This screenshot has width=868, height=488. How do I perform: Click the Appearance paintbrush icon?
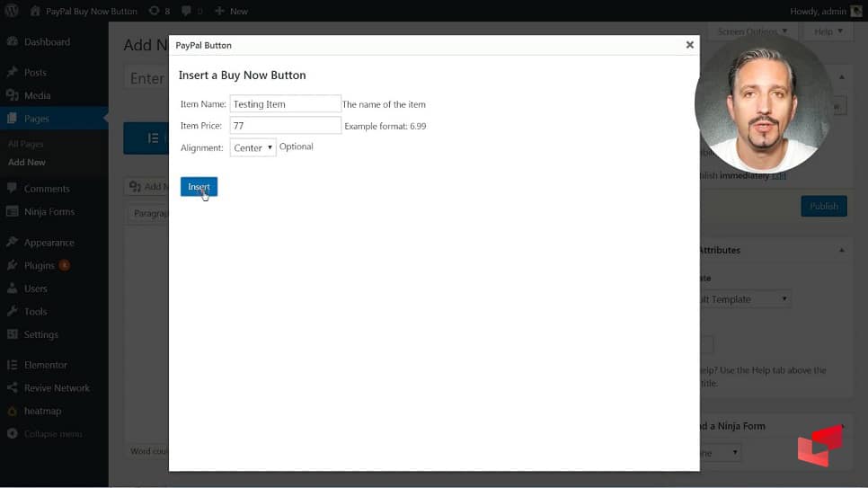[x=13, y=243]
